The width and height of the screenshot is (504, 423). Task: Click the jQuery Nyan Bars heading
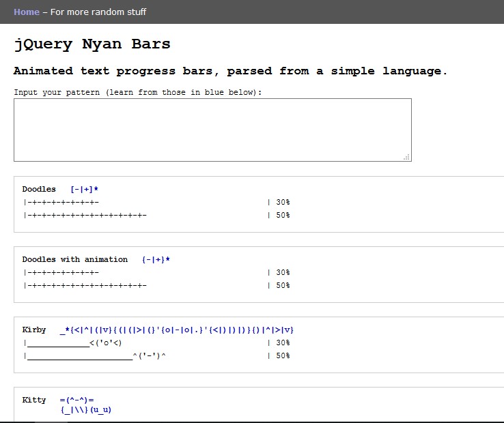tap(92, 44)
